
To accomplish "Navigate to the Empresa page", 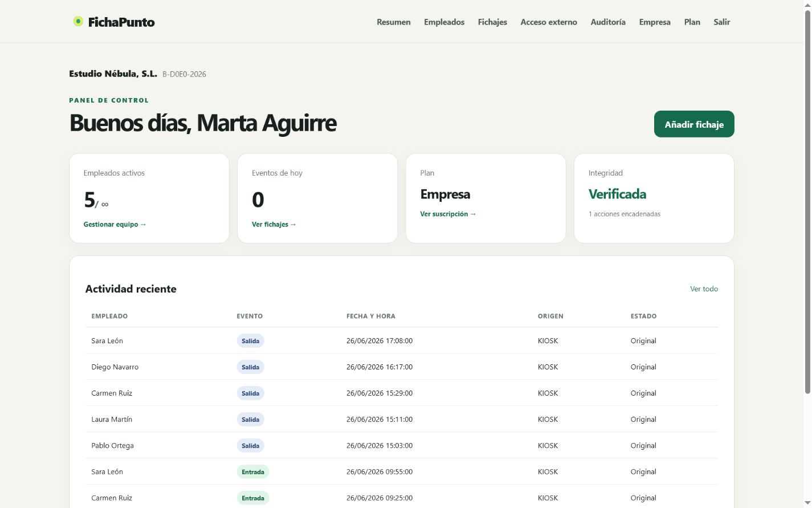I will 655,22.
